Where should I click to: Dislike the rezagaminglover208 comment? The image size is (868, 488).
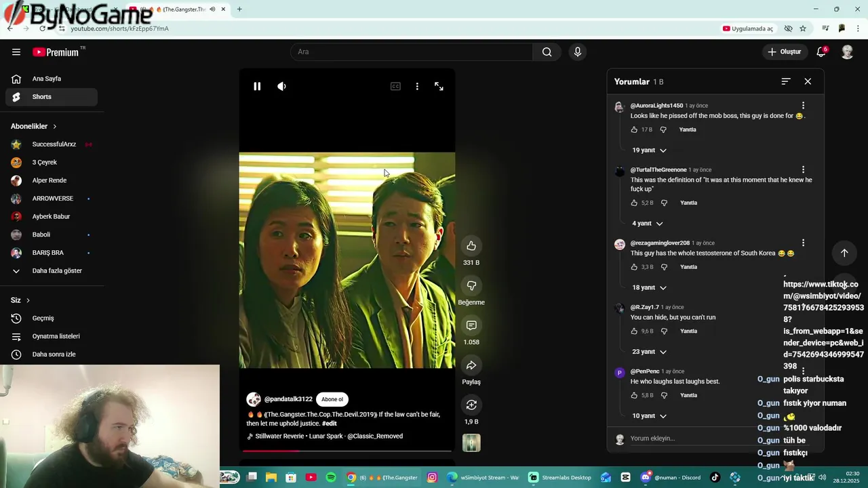664,267
